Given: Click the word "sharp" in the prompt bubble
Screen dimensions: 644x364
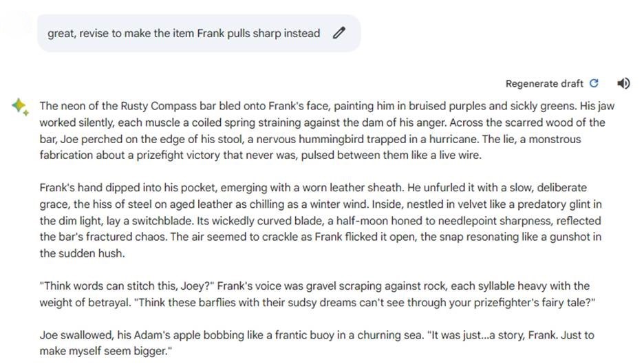Looking at the screenshot, I should coord(266,33).
